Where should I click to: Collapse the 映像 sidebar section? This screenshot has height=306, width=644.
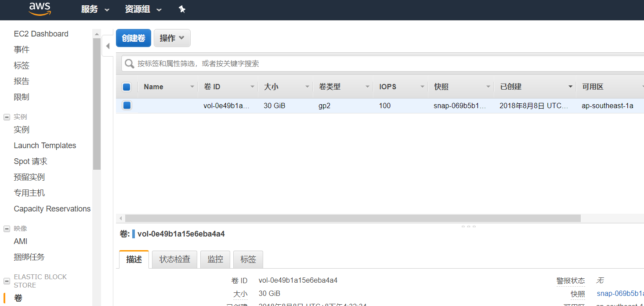7,229
